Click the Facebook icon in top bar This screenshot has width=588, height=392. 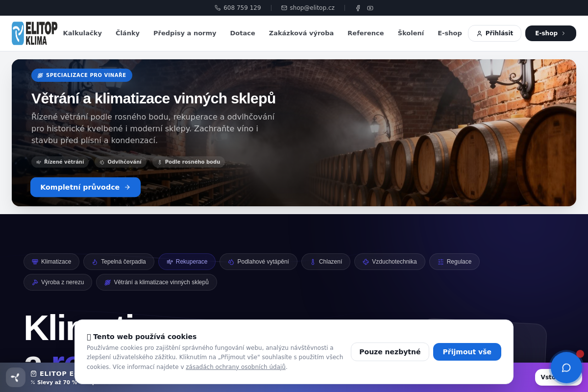coord(358,8)
